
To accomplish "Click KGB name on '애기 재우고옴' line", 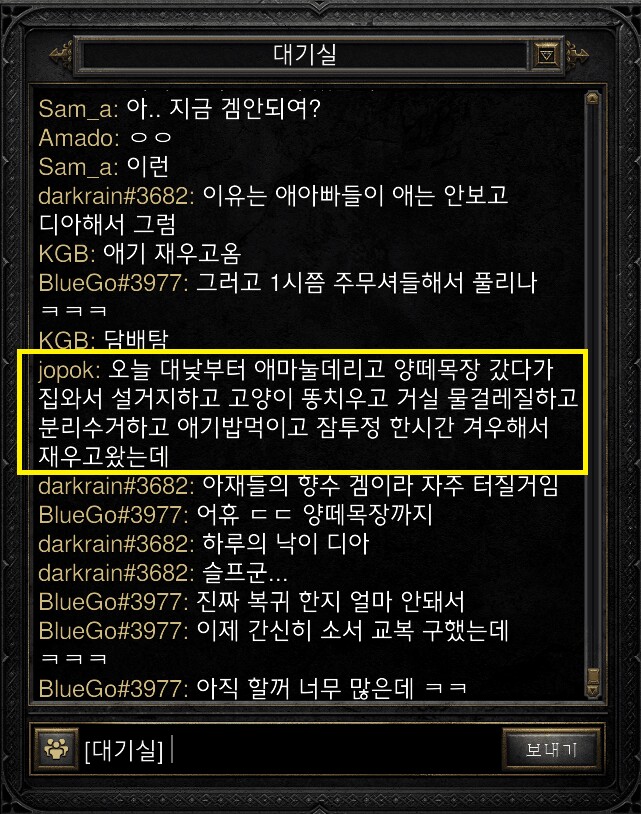I will (x=67, y=254).
